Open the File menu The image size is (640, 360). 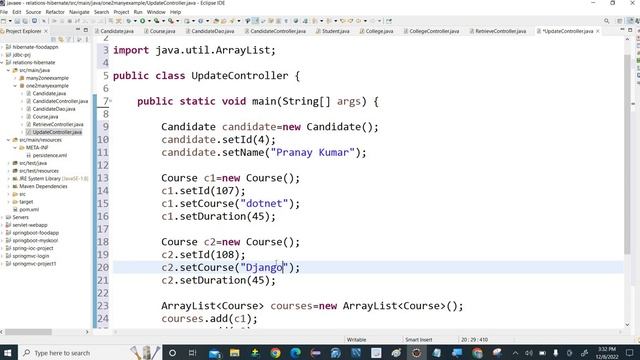point(4,12)
